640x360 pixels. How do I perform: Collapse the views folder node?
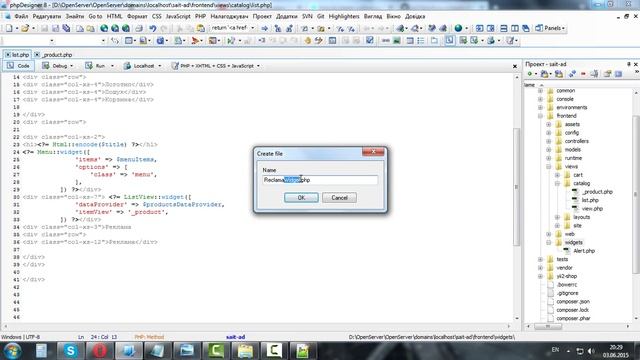click(x=549, y=167)
